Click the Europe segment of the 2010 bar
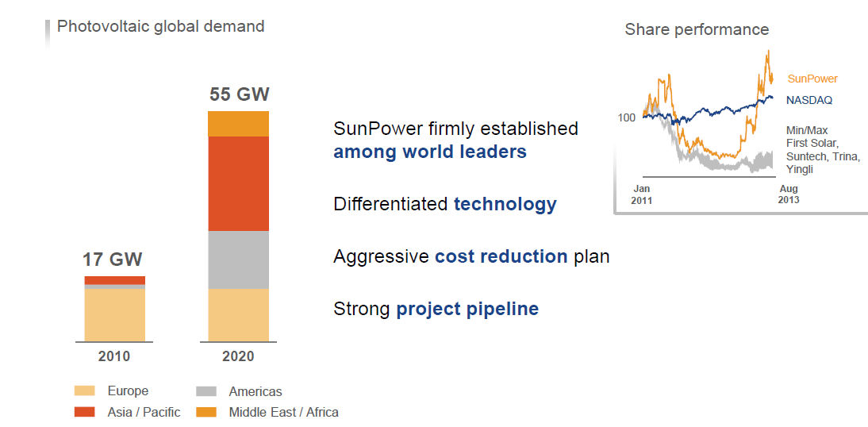The height and width of the screenshot is (427, 868). pos(115,314)
